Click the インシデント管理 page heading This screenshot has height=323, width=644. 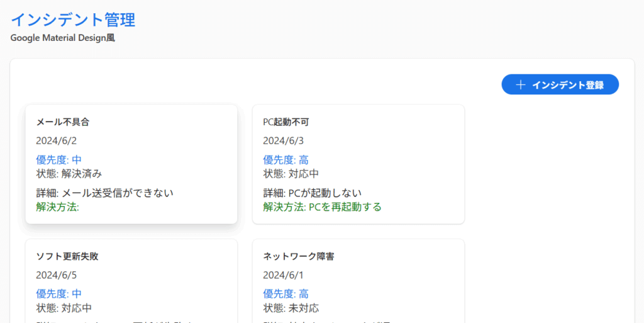[x=73, y=20]
